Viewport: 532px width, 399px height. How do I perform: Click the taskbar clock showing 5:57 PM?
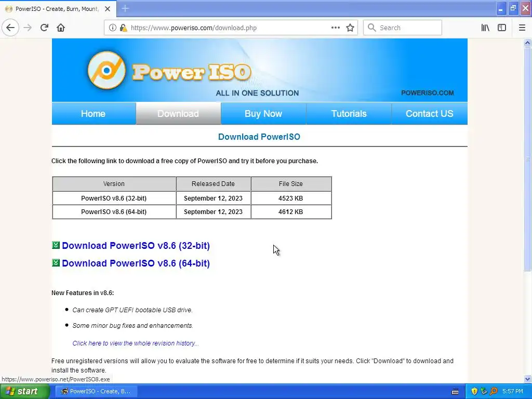[x=513, y=391]
